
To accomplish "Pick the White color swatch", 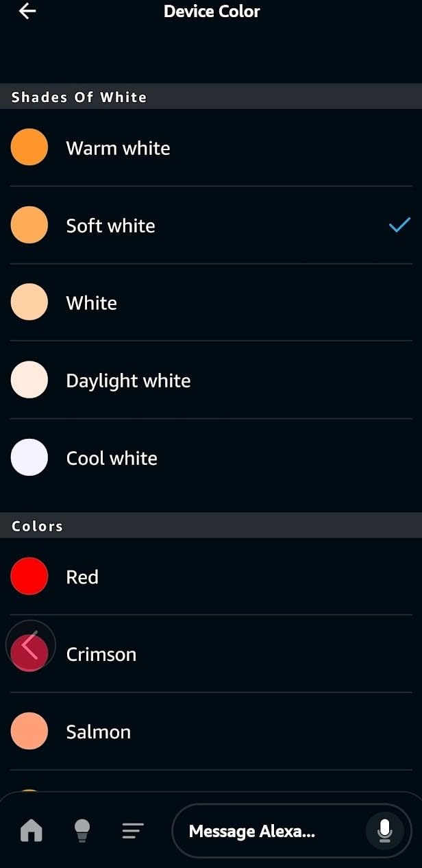I will click(29, 302).
